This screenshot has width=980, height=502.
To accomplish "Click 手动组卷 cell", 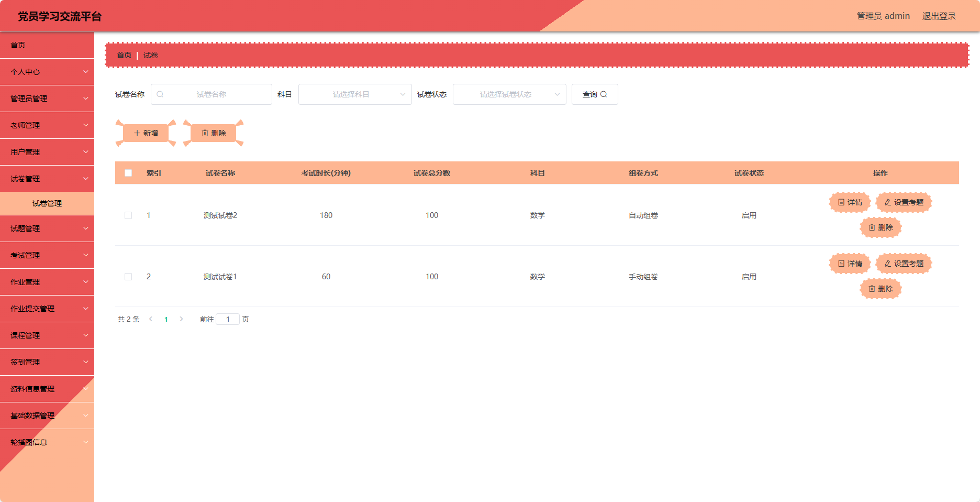I will pyautogui.click(x=643, y=277).
